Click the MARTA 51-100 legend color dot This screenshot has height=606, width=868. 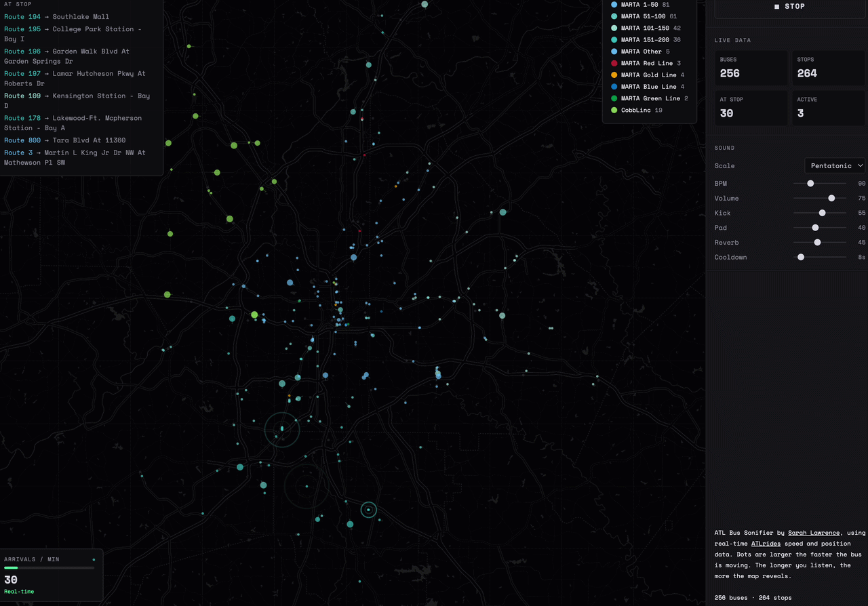[x=614, y=16]
